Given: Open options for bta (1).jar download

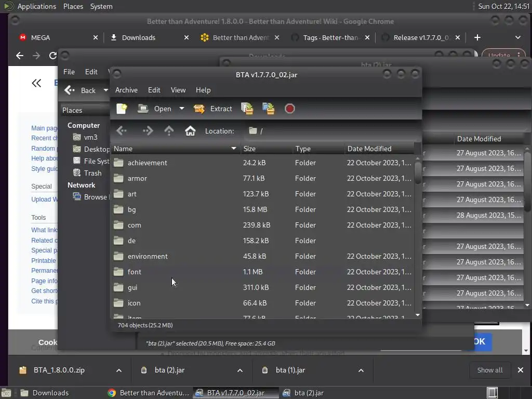Looking at the screenshot, I should [361, 370].
